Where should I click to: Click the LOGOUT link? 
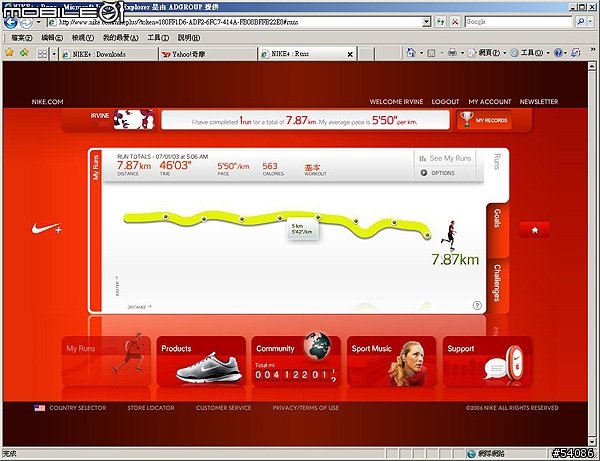point(445,102)
